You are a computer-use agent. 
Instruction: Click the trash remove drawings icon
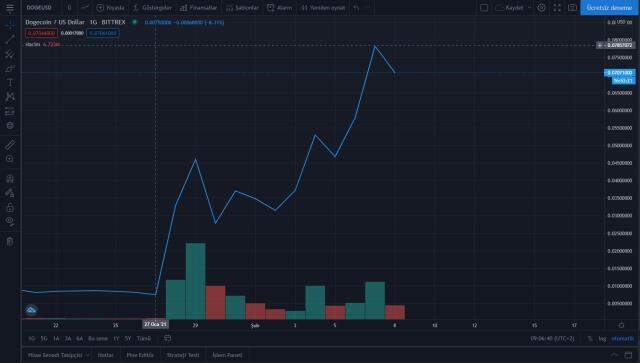point(10,241)
